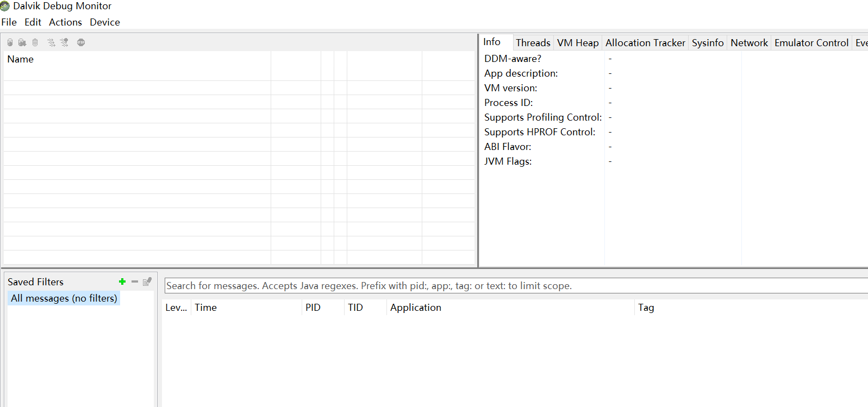868x407 pixels.
Task: Select All messages (no filters) filter
Action: pyautogui.click(x=64, y=298)
